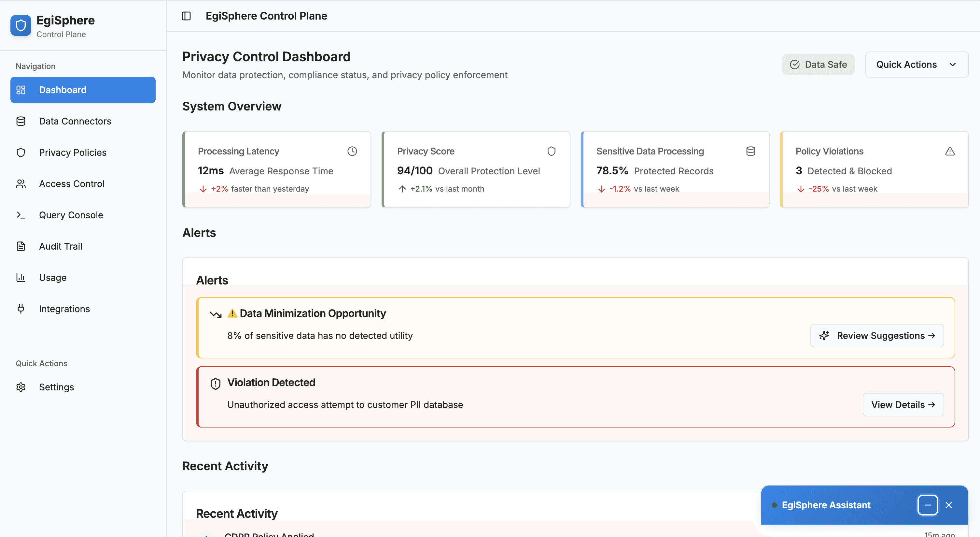The height and width of the screenshot is (537, 980).
Task: Go to Data Connectors page
Action: (x=83, y=121)
